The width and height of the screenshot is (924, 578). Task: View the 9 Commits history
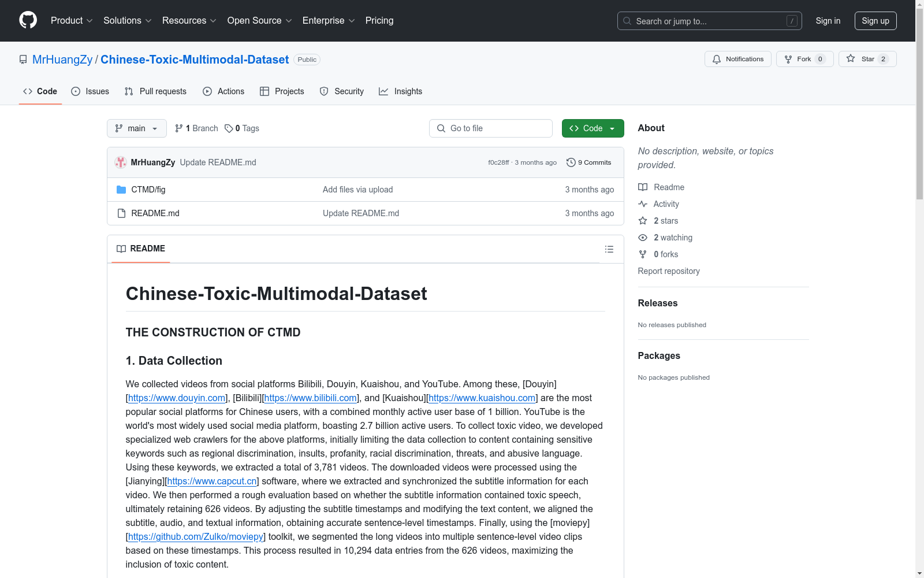[x=589, y=162]
